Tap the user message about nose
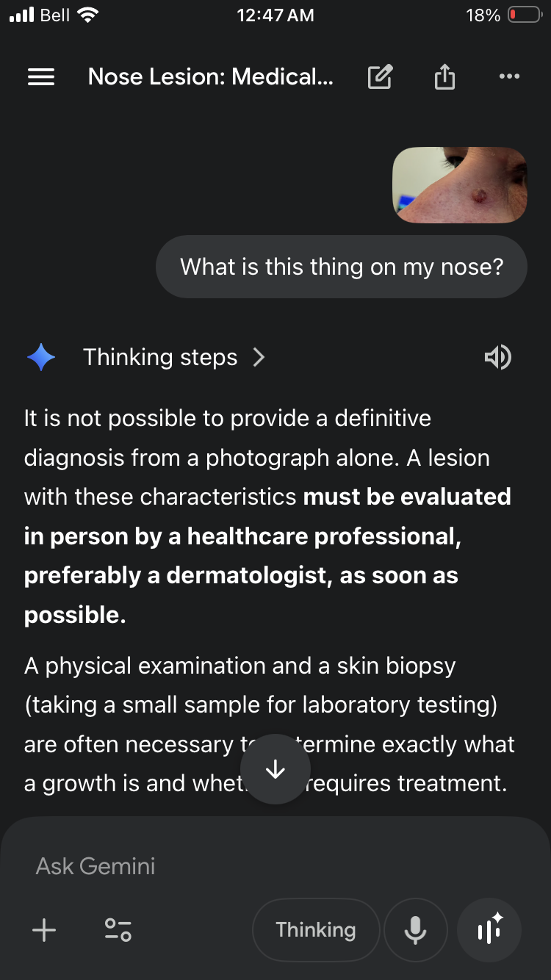This screenshot has width=551, height=980. point(342,267)
